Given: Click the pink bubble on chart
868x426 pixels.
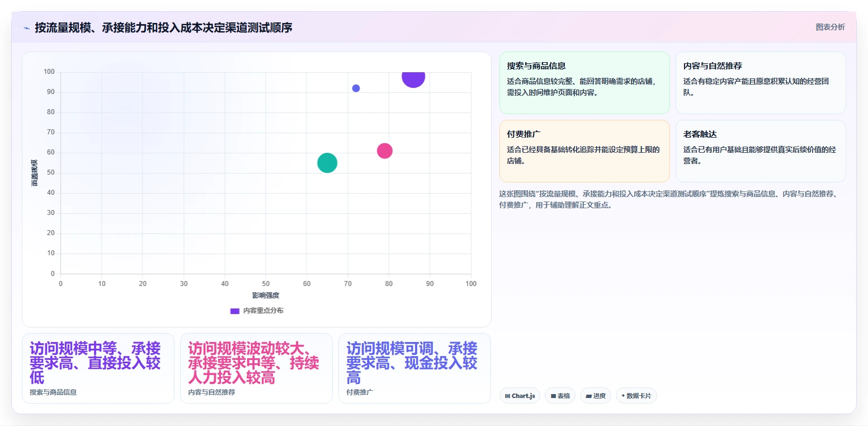Looking at the screenshot, I should [x=384, y=151].
